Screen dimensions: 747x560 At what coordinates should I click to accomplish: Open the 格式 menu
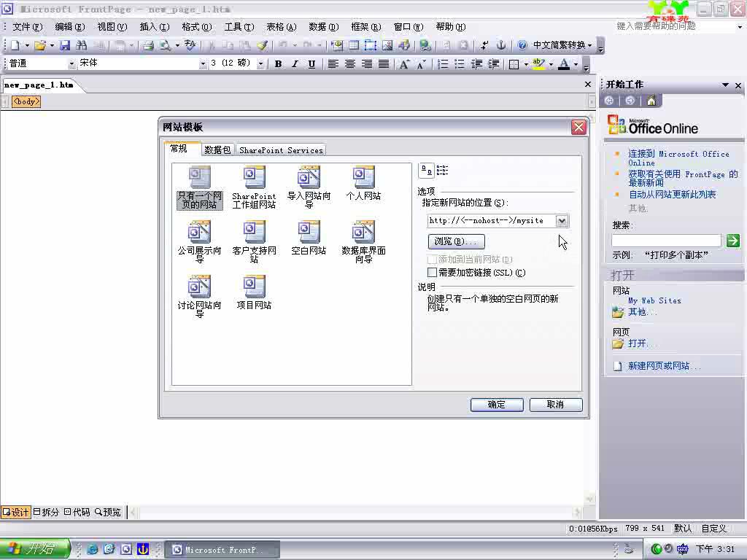(197, 27)
